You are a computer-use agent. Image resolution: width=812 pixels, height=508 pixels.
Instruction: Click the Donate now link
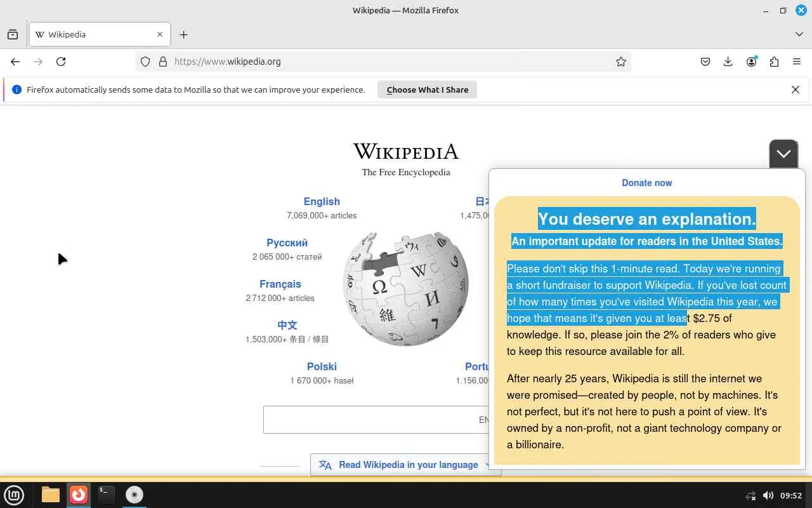(646, 183)
